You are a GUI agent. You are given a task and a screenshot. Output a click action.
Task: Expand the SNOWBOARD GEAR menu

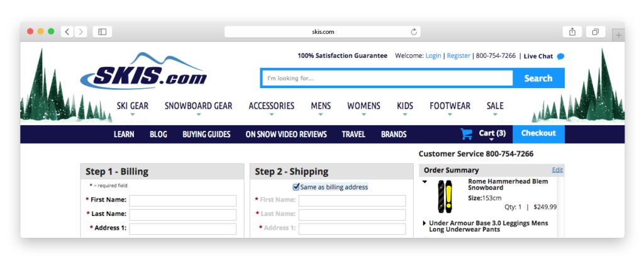(x=198, y=106)
